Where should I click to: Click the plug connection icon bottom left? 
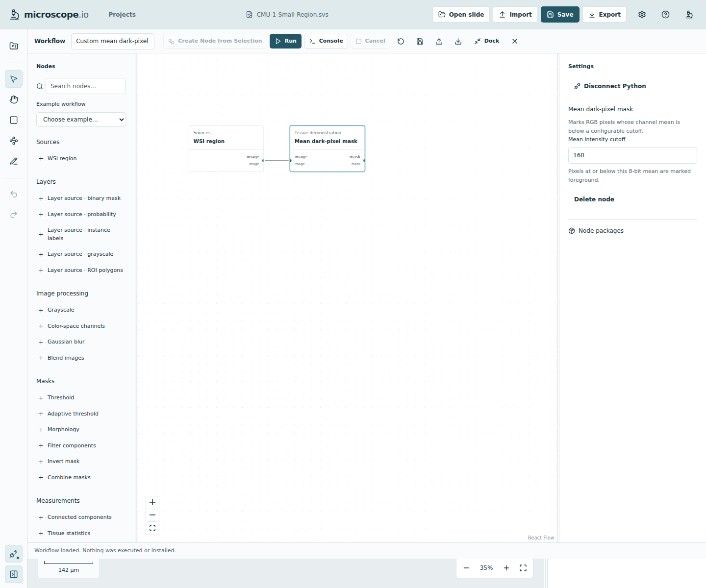pos(14,554)
